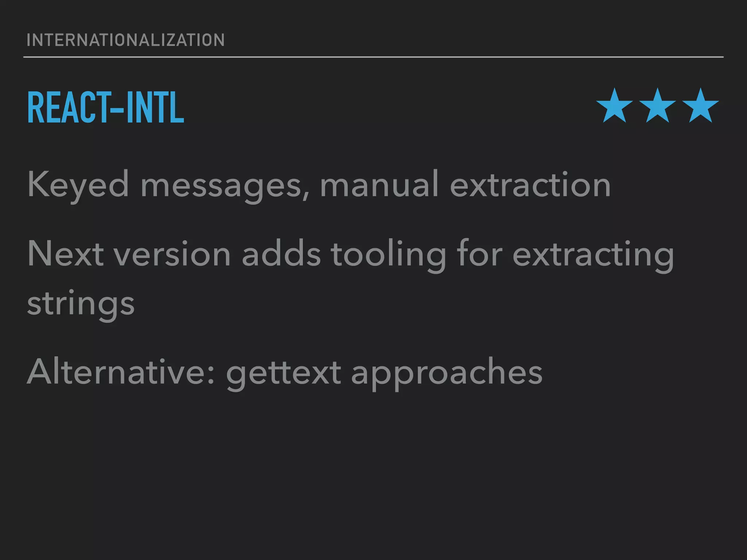Screen dimensions: 747x560
Task: Click "Next version" in second line
Action: 129,254
